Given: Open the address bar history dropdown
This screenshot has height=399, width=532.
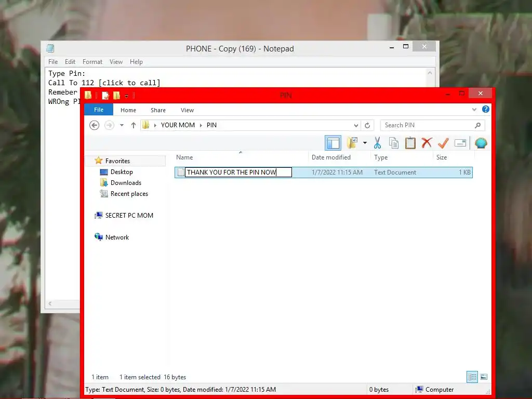Looking at the screenshot, I should tap(356, 125).
